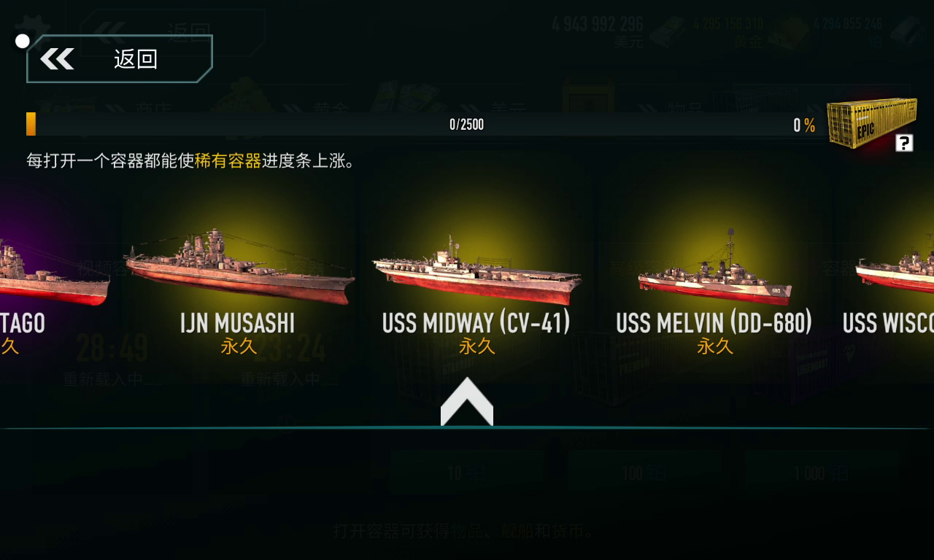This screenshot has height=560, width=934.
Task: Open the yellow 稀有容器 link text
Action: coord(228,161)
